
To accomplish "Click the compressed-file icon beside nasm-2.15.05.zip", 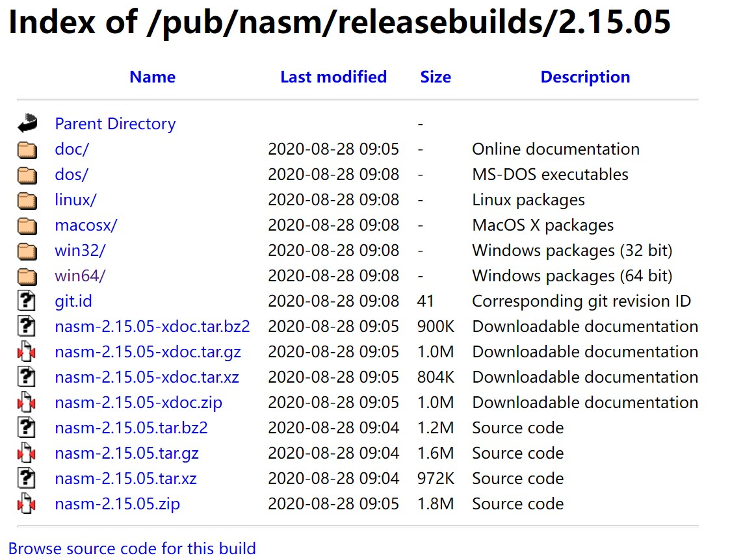I will click(x=27, y=503).
